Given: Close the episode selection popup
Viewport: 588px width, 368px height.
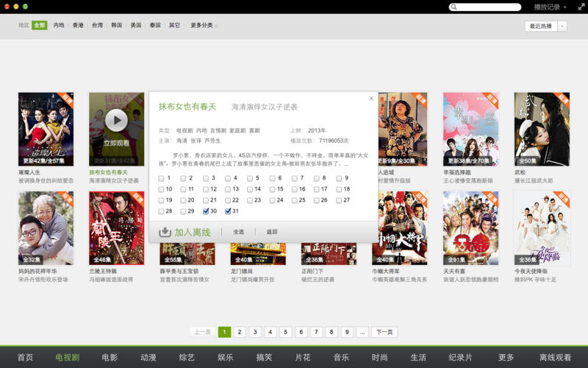Looking at the screenshot, I should tap(371, 98).
